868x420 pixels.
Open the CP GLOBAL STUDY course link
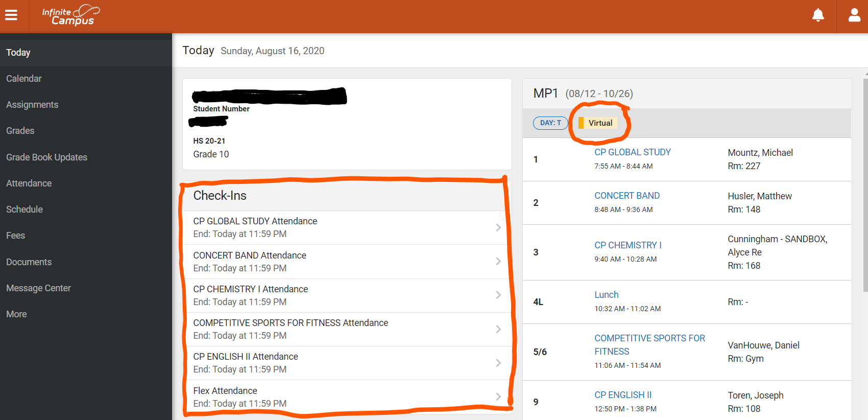click(x=633, y=152)
